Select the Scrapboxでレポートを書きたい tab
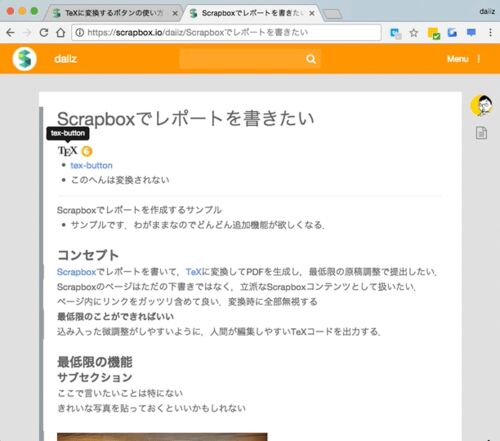This screenshot has width=500, height=441. 250,13
